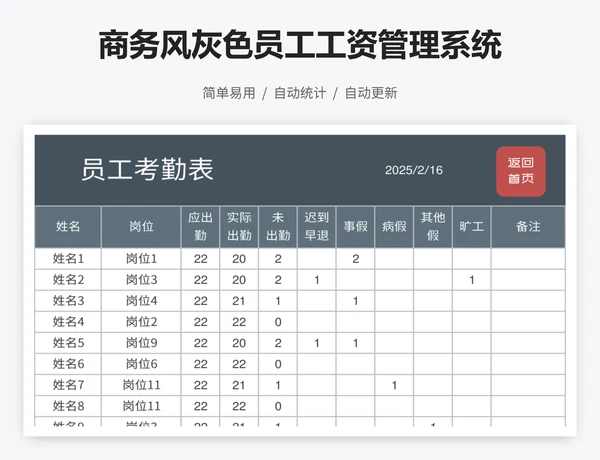Click the empty 备注 cell for 姓名1
The height and width of the screenshot is (460, 600).
[528, 259]
